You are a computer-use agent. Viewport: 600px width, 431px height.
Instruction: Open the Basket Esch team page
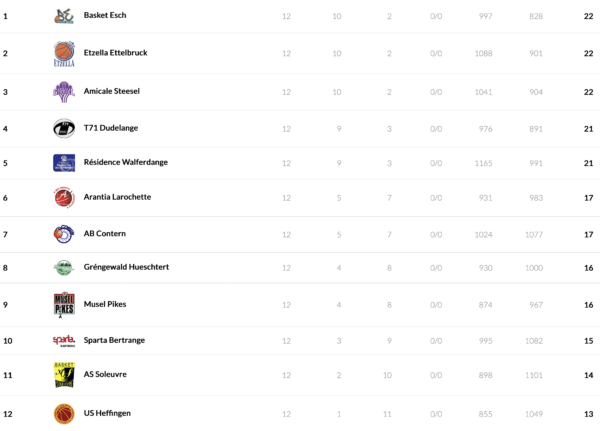tap(105, 16)
